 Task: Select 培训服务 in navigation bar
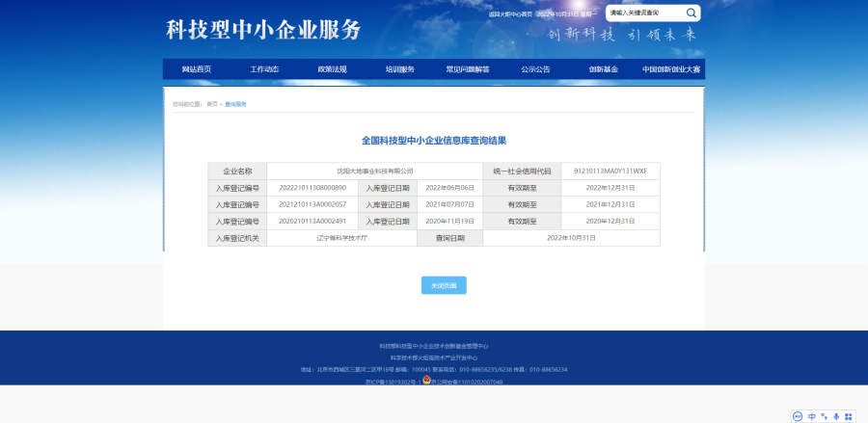click(399, 69)
